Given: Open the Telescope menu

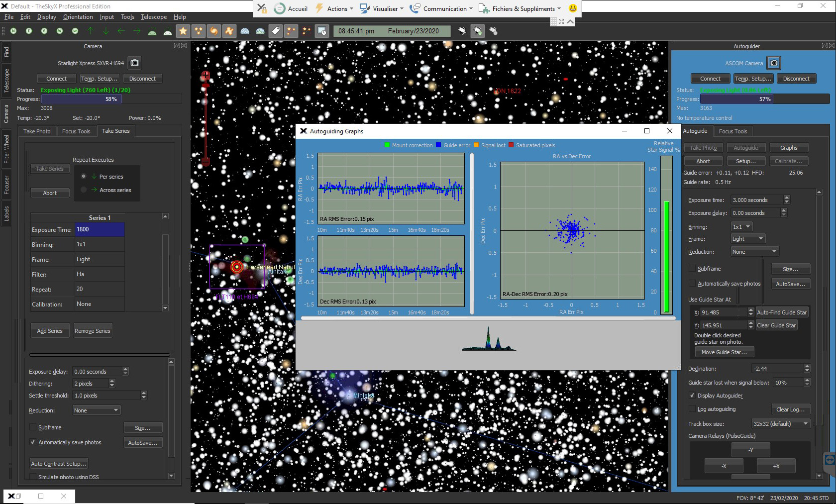Looking at the screenshot, I should tap(154, 16).
